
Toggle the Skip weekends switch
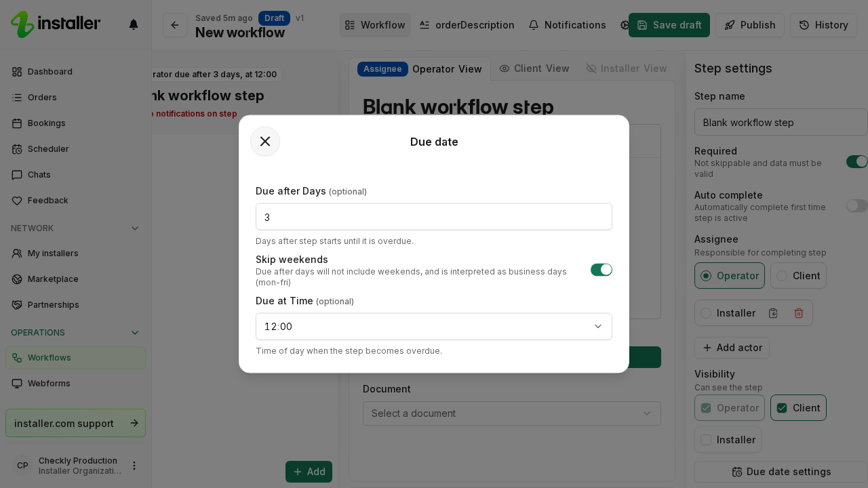pyautogui.click(x=601, y=270)
